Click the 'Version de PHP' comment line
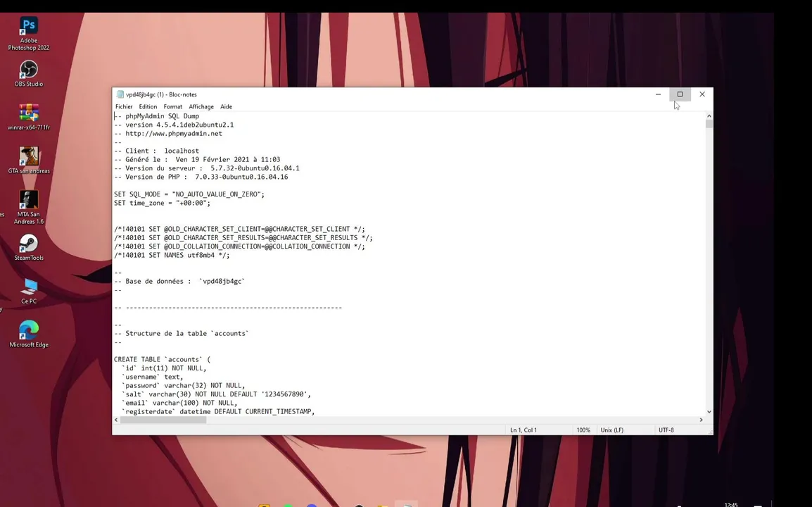This screenshot has height=507, width=812. coord(201,177)
